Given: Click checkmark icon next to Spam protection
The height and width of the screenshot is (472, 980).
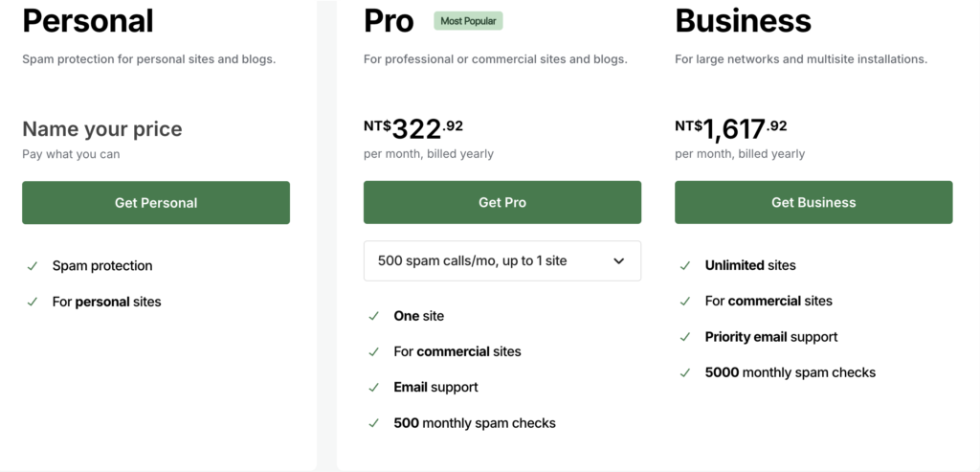Looking at the screenshot, I should click(33, 266).
